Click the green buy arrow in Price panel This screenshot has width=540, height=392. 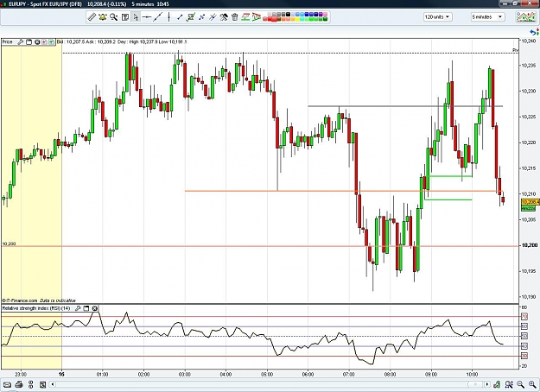click(51, 42)
